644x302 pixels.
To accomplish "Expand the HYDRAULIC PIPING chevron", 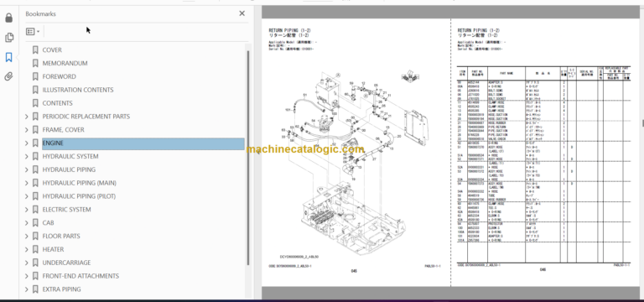I will tap(27, 169).
